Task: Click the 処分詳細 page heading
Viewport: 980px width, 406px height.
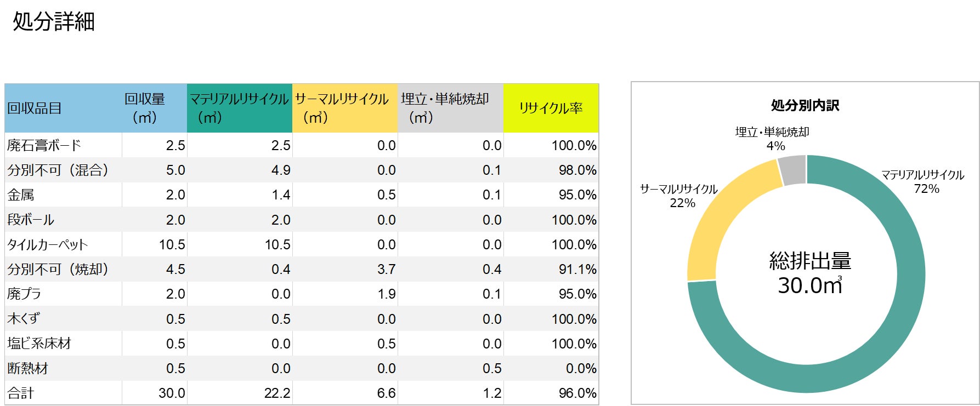Action: [54, 22]
